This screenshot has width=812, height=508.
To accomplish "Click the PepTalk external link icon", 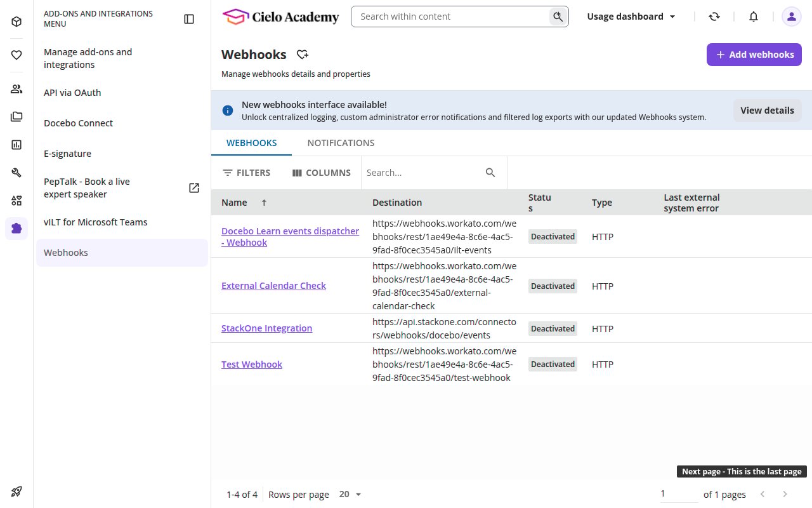I will 194,188.
